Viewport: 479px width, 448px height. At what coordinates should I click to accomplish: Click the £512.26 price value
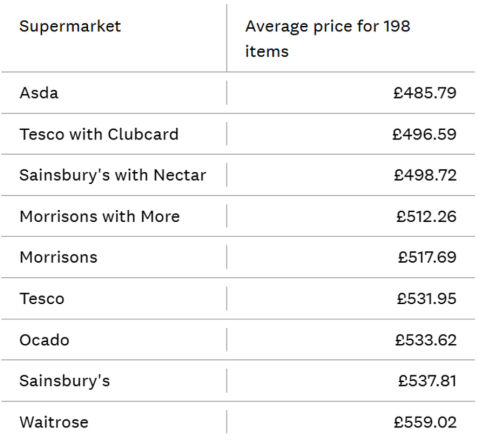[x=426, y=217]
